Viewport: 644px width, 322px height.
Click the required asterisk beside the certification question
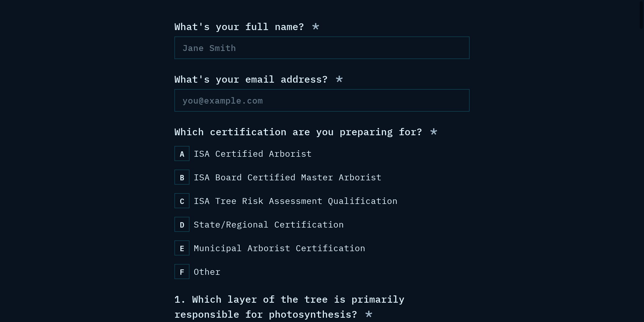click(434, 132)
